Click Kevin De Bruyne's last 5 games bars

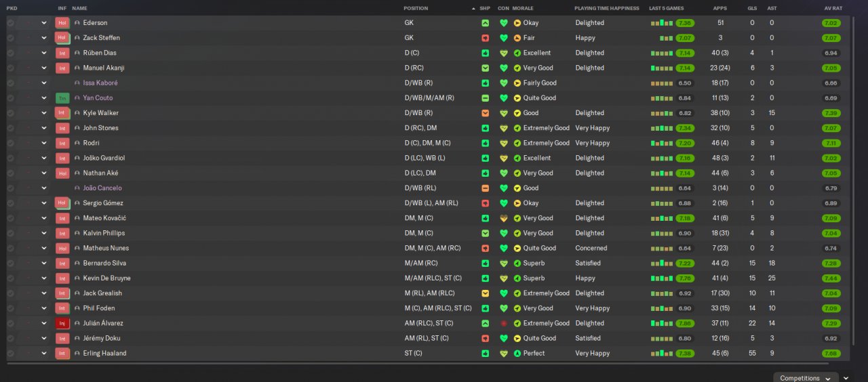point(661,278)
